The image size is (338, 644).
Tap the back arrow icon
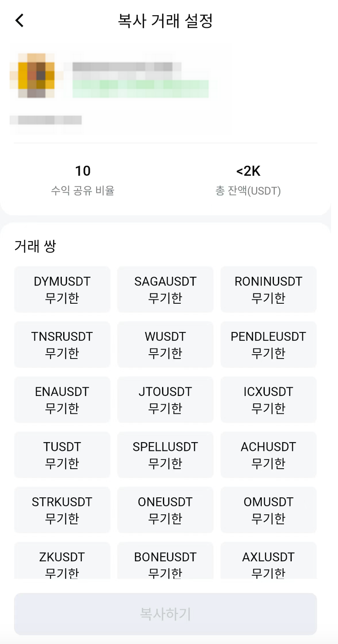coord(20,20)
